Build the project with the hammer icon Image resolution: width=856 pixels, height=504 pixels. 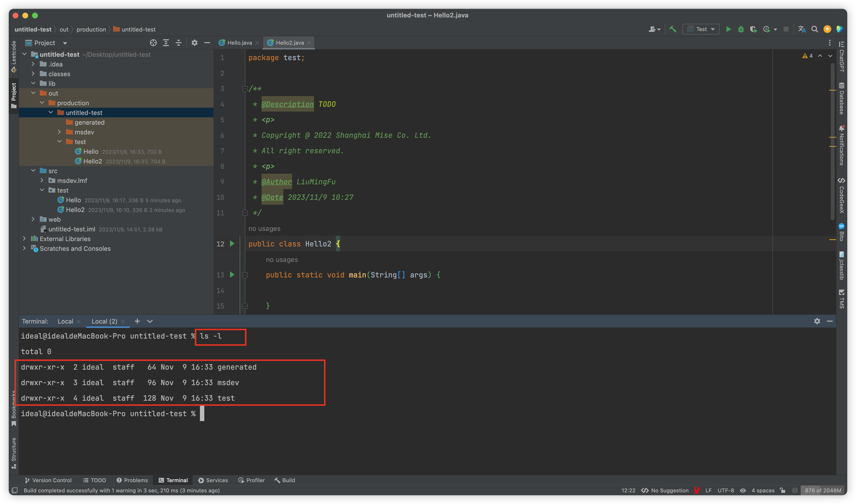(673, 29)
